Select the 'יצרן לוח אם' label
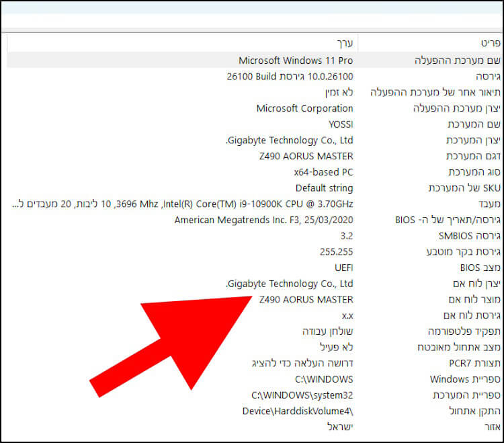Image resolution: width=504 pixels, height=443 pixels. 476,284
